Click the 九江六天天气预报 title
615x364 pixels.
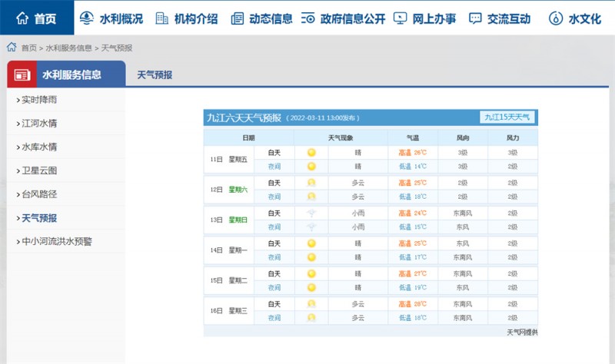pyautogui.click(x=244, y=117)
